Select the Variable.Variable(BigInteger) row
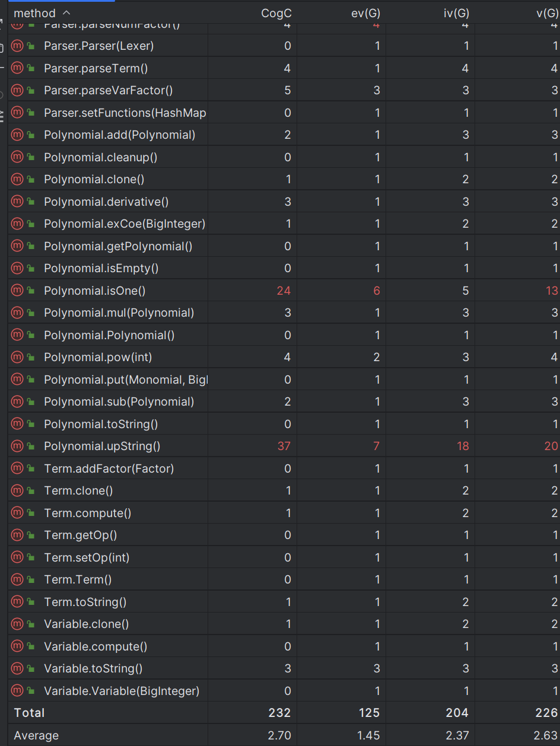 [x=284, y=691]
